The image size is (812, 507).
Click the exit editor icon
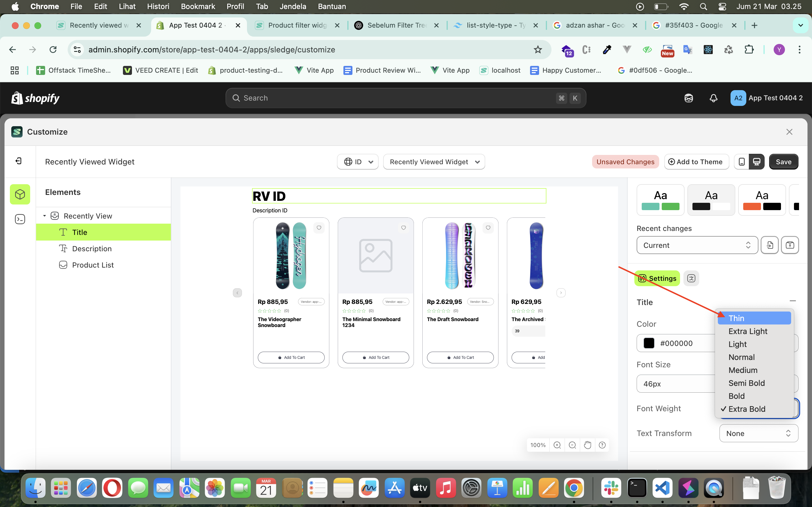19,161
